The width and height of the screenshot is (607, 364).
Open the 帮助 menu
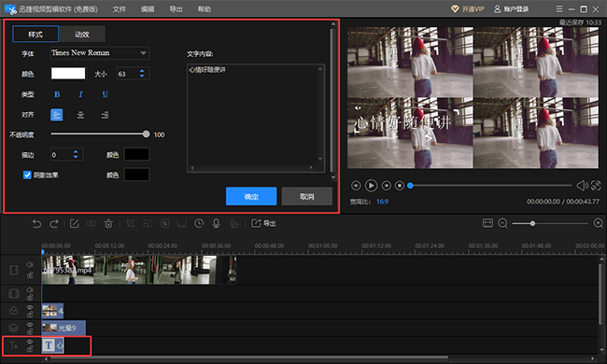[x=205, y=9]
